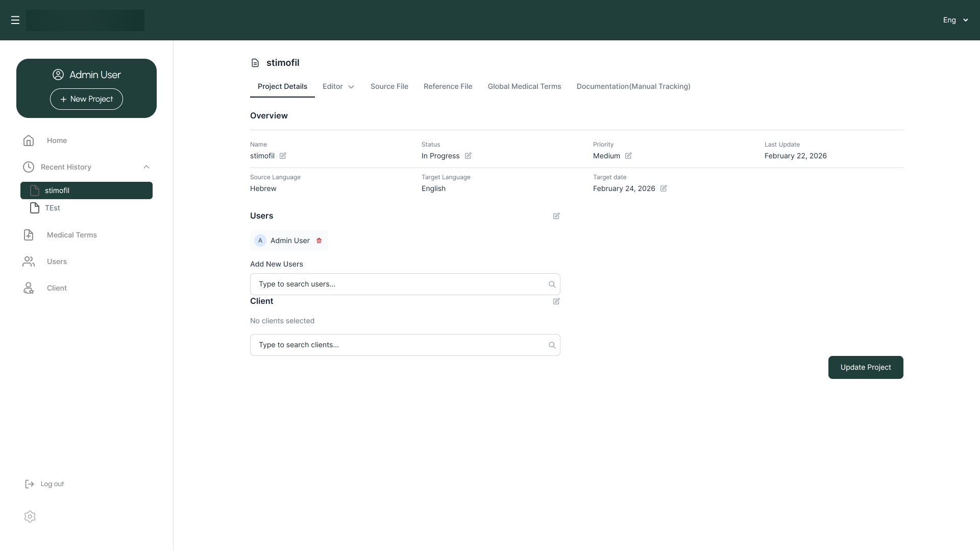Click the TEst file icon in recent history
The height and width of the screenshot is (551, 980).
[35, 208]
